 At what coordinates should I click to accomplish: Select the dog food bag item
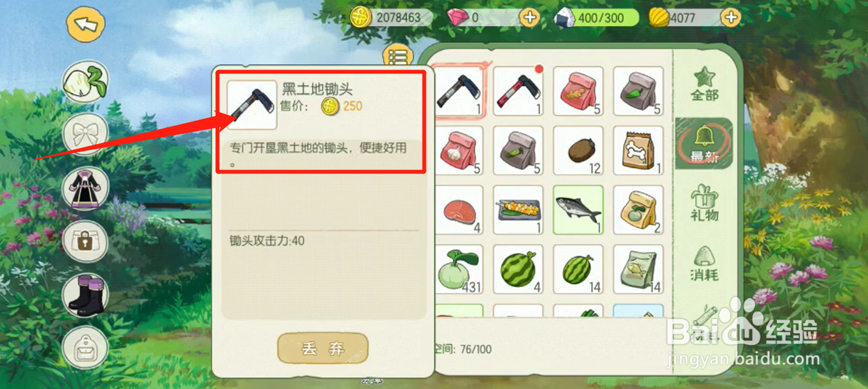click(638, 151)
